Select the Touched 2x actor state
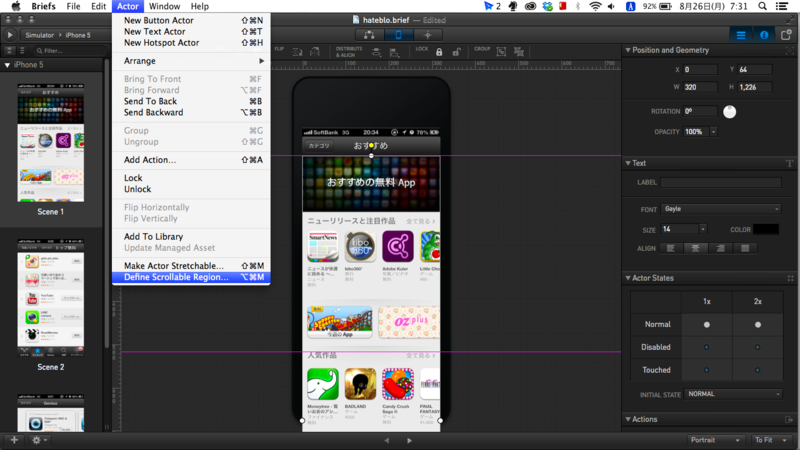 tap(758, 370)
